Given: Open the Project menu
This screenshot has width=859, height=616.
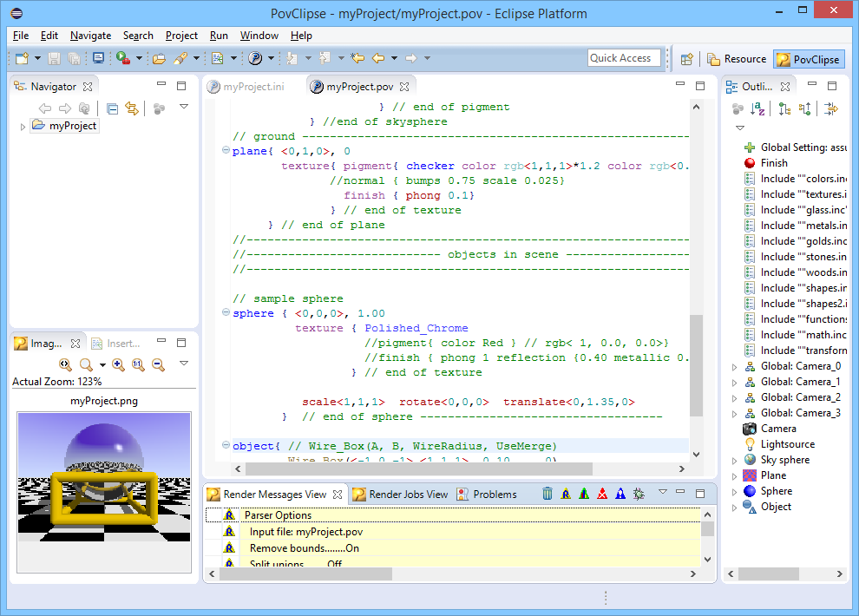Looking at the screenshot, I should click(181, 36).
